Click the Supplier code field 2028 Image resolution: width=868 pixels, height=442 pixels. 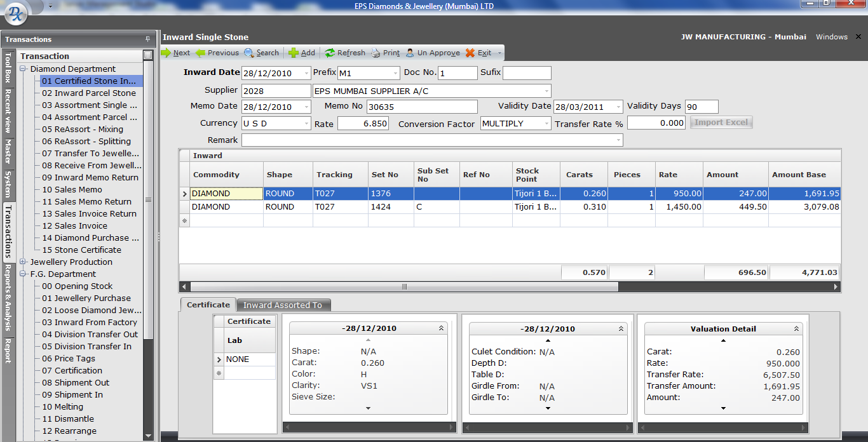coord(276,91)
